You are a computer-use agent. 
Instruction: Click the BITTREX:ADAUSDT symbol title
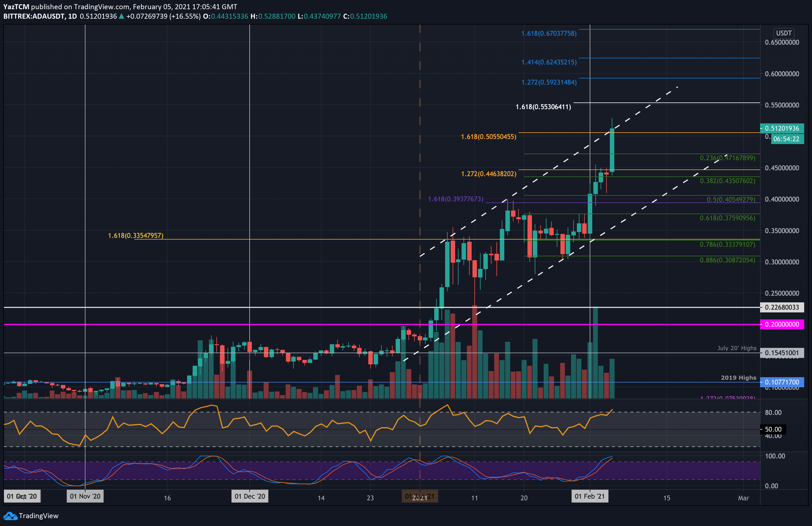(x=34, y=16)
